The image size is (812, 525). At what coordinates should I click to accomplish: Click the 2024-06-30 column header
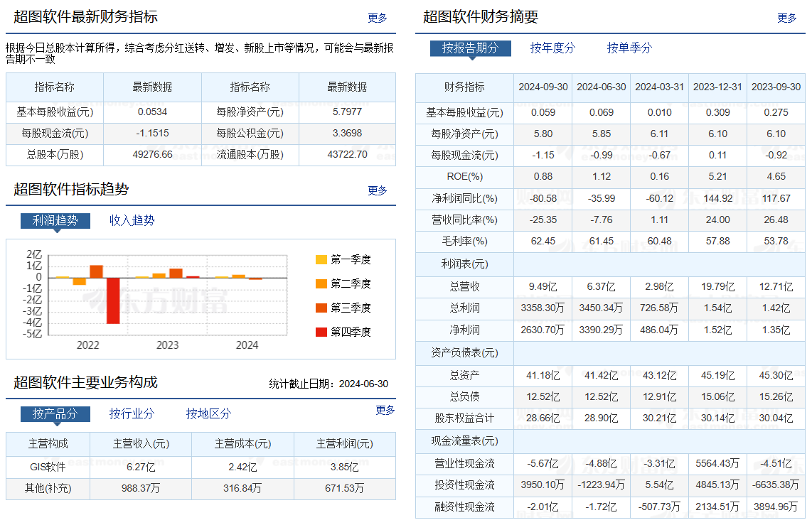[602, 87]
